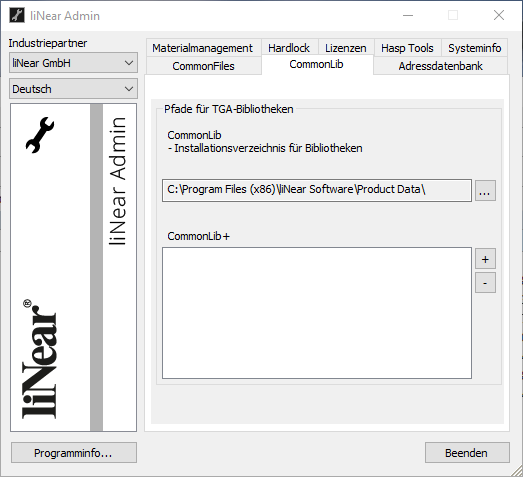This screenshot has height=477, width=523.
Task: Click the liNear Admin sidebar logo image
Action: click(73, 268)
